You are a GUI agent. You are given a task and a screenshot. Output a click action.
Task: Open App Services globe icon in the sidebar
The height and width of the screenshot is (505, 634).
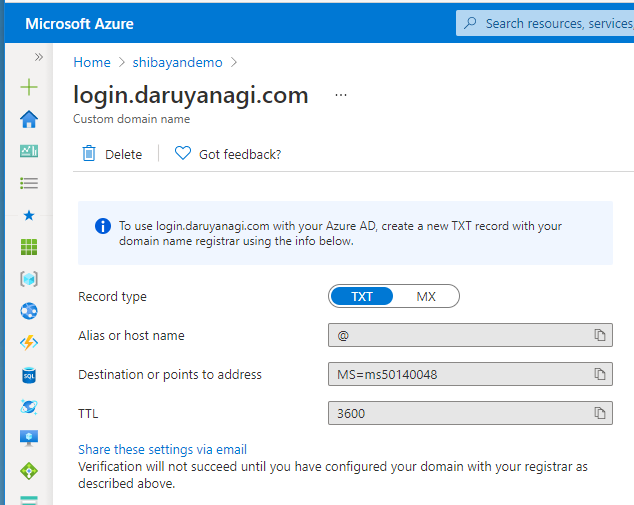point(29,311)
